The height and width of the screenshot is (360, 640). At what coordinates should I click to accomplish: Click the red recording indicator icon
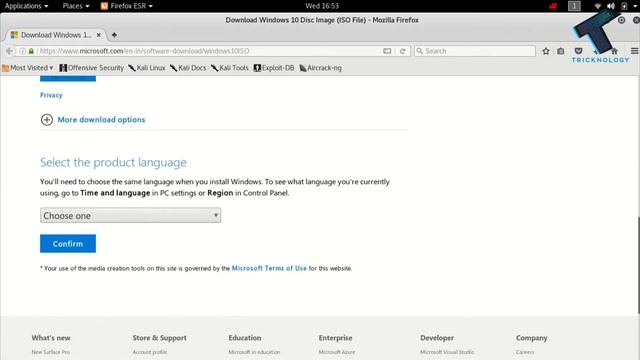pos(553,6)
